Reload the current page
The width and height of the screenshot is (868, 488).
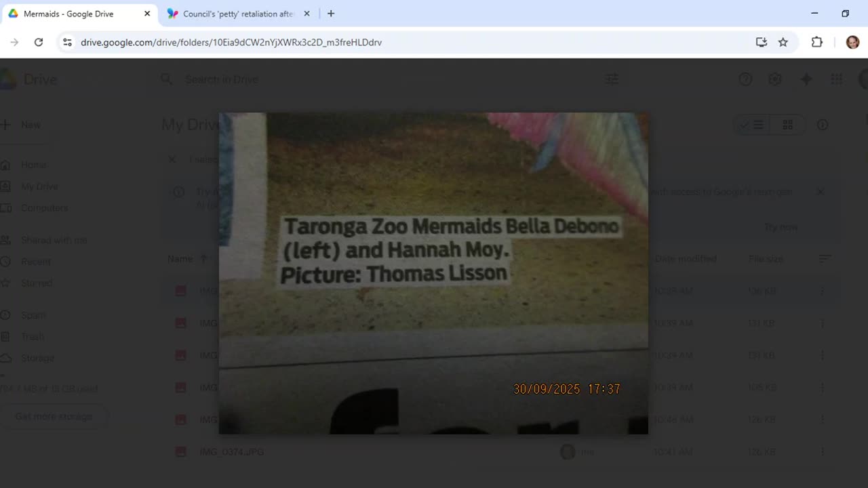(39, 42)
